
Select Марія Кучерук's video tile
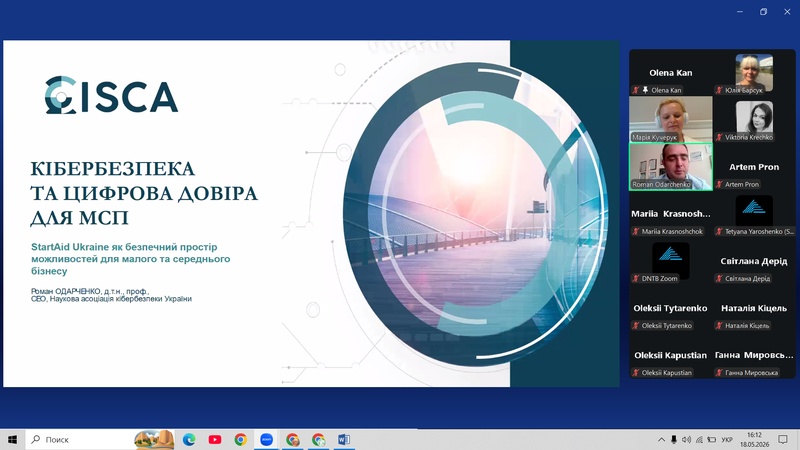coord(671,119)
